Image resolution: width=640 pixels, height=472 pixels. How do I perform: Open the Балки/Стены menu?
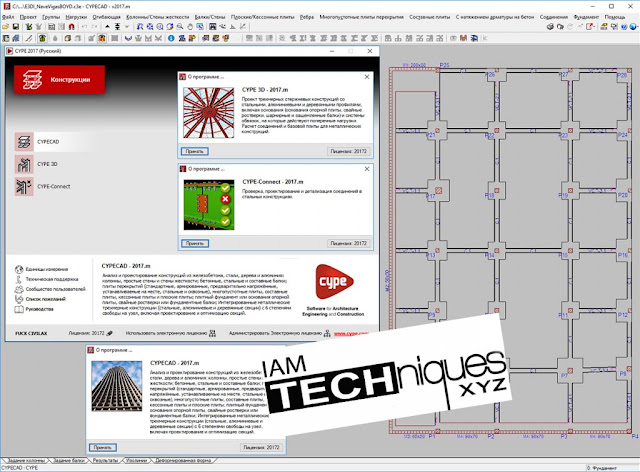[210, 17]
